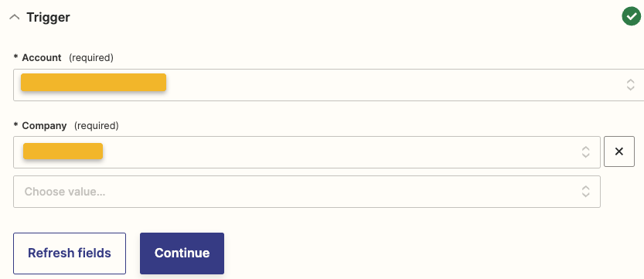
Task: Click the Trigger section heading
Action: pyautogui.click(x=48, y=17)
